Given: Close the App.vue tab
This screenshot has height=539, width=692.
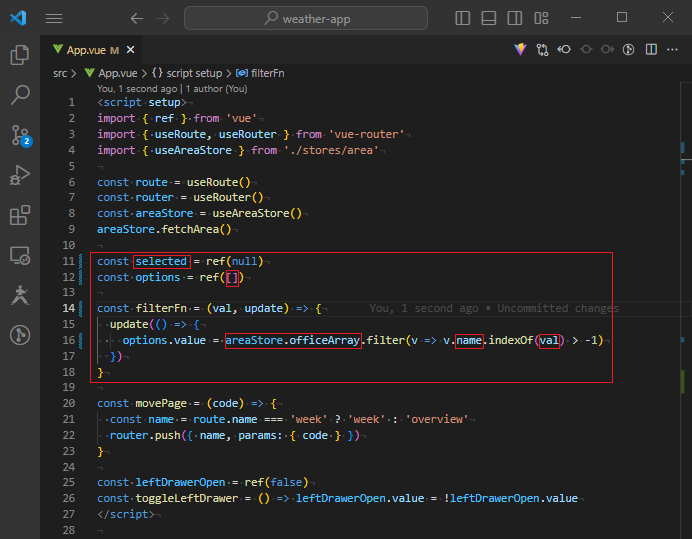Looking at the screenshot, I should pyautogui.click(x=131, y=50).
